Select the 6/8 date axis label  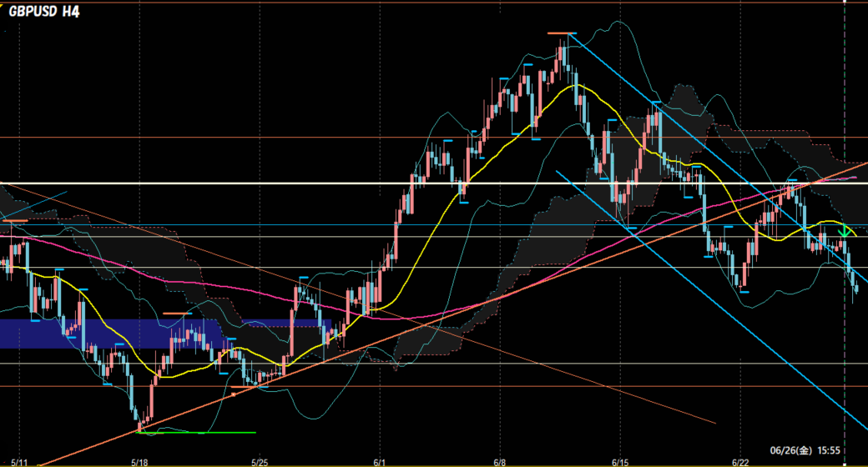499,462
